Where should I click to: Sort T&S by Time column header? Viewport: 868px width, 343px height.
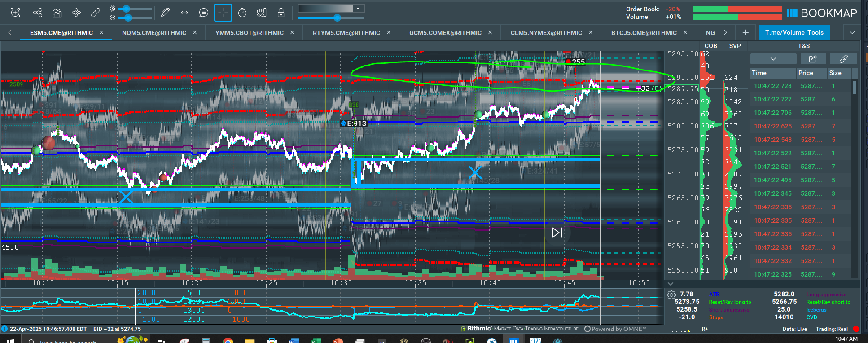click(x=772, y=73)
